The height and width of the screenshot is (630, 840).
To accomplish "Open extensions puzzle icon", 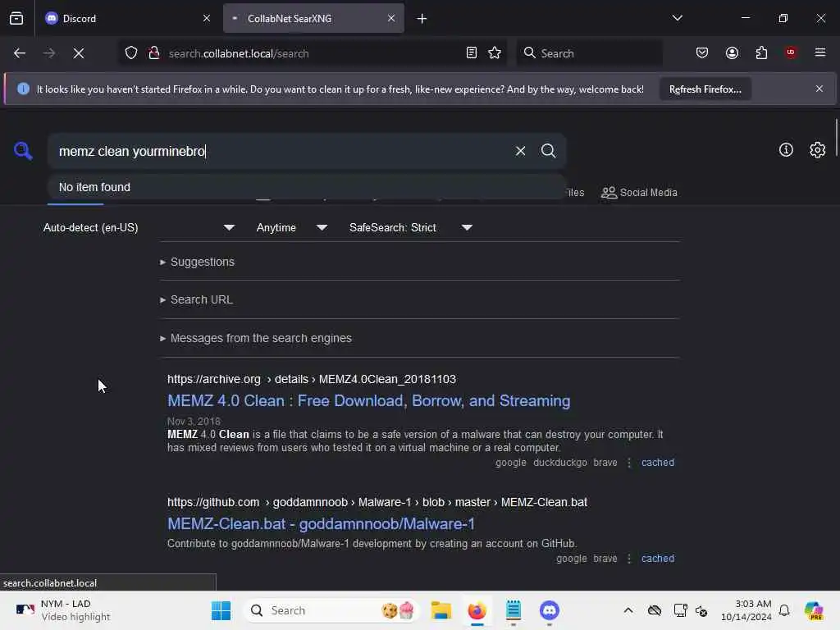I will coord(761,53).
